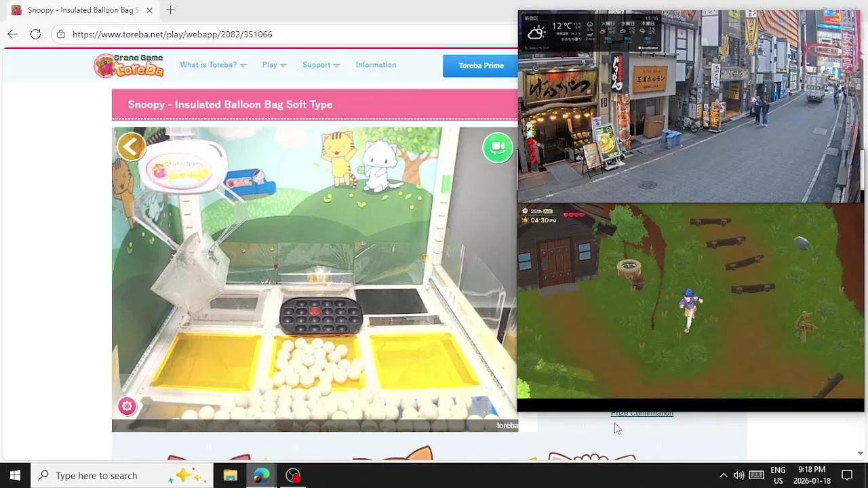Click the Type here to search box

pyautogui.click(x=122, y=475)
